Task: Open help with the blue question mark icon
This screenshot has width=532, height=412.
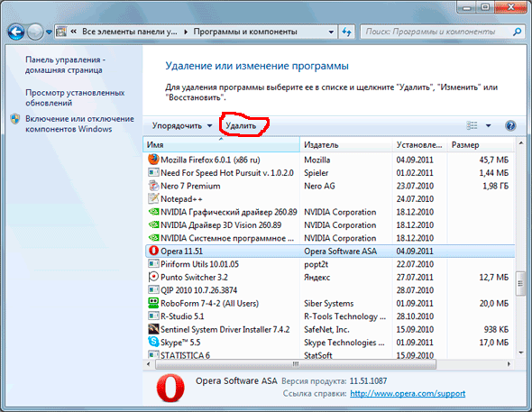Action: [x=510, y=126]
